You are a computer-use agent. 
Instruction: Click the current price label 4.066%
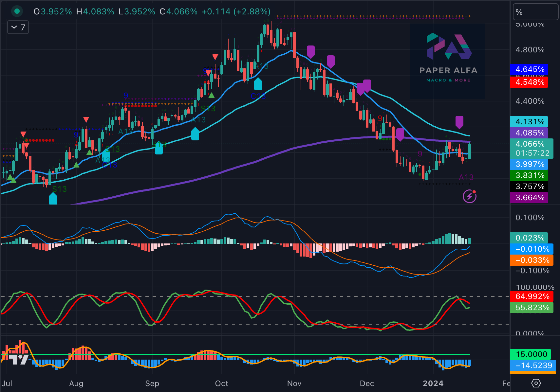click(x=530, y=144)
